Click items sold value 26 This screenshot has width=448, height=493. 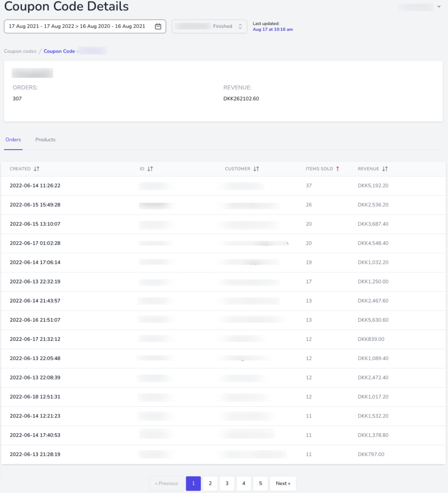(x=309, y=205)
